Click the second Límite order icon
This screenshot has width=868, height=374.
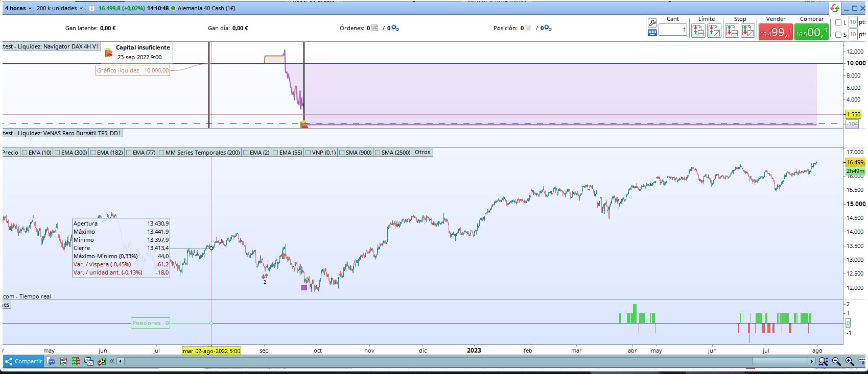click(714, 31)
